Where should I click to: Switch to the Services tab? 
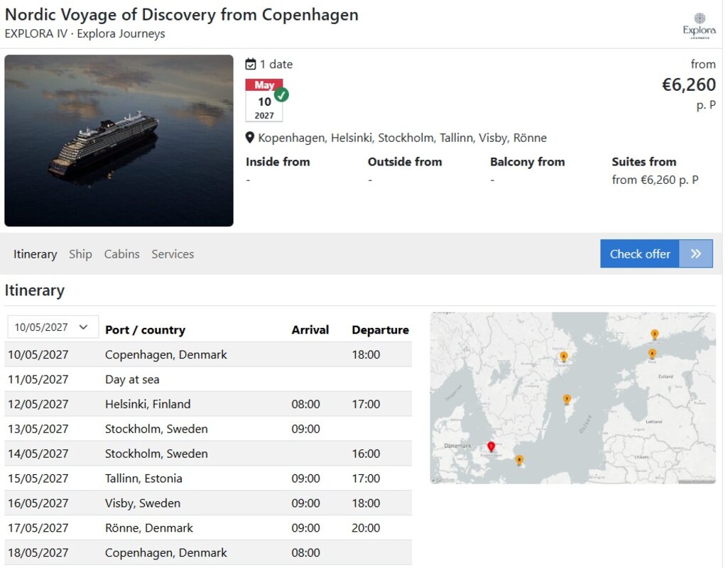(173, 254)
